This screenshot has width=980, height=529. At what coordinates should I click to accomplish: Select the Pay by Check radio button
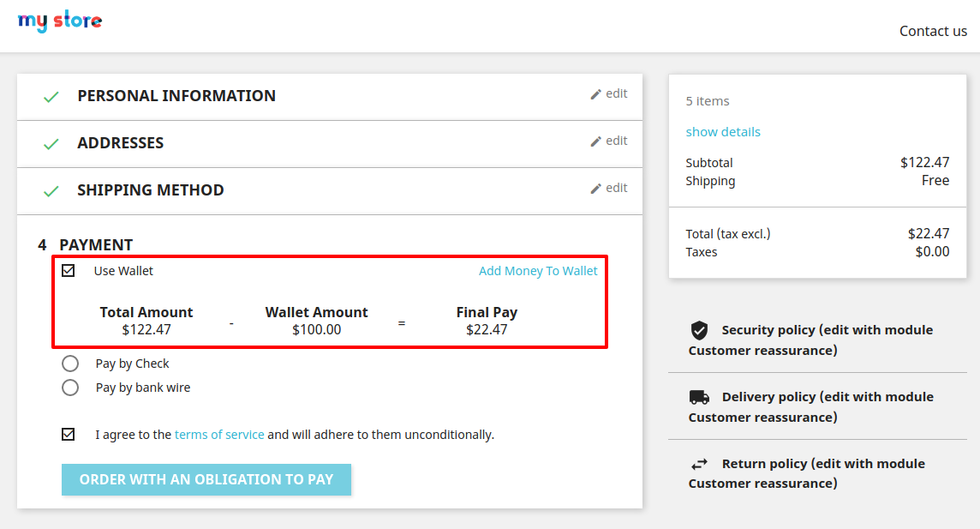70,363
